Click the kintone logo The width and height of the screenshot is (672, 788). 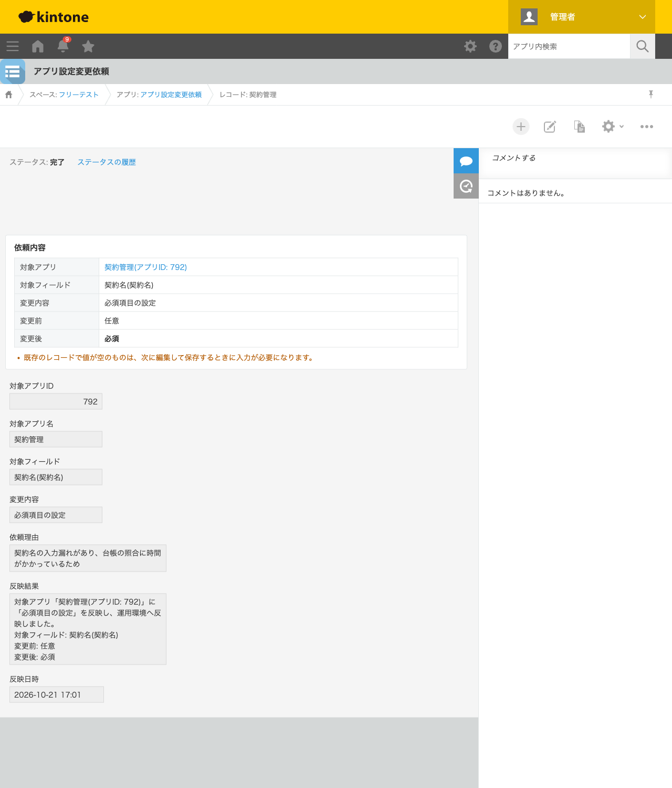coord(54,17)
